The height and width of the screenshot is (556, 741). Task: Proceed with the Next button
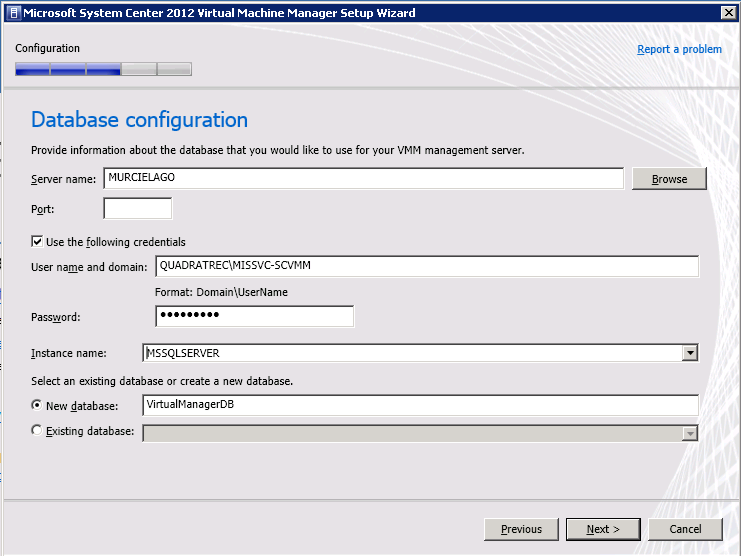[603, 529]
